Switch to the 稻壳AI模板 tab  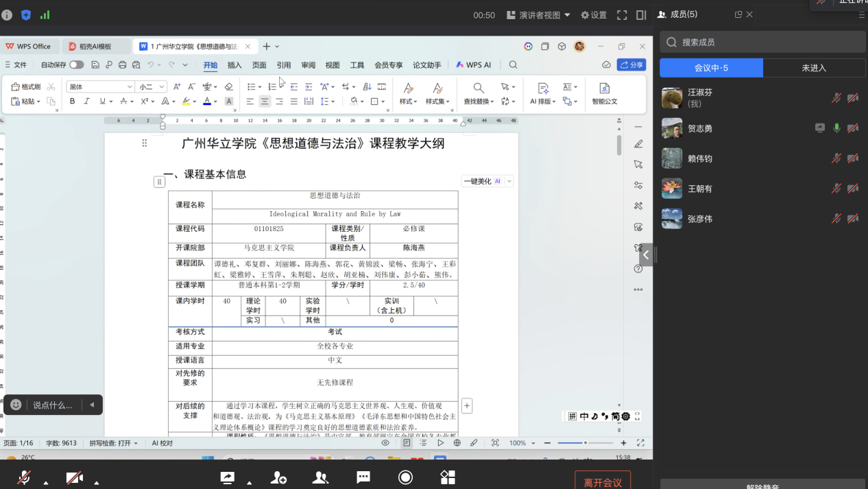[96, 47]
